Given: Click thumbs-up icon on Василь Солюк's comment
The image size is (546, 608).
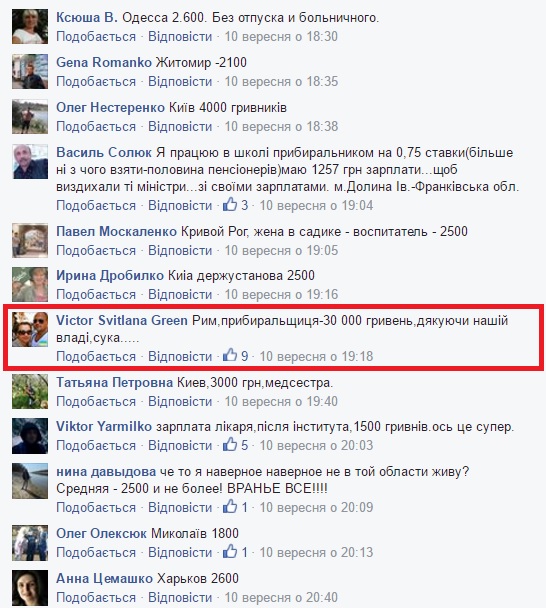Looking at the screenshot, I should 230,204.
